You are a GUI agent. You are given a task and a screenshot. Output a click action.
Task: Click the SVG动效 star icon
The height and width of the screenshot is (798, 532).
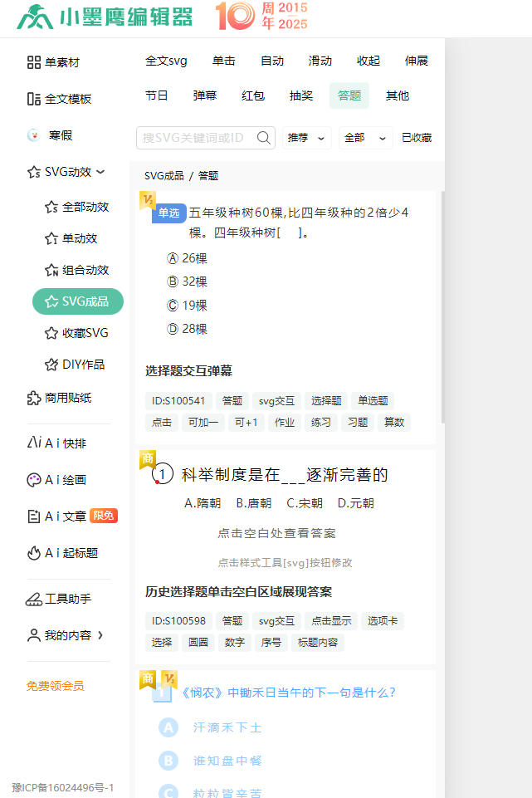34,172
